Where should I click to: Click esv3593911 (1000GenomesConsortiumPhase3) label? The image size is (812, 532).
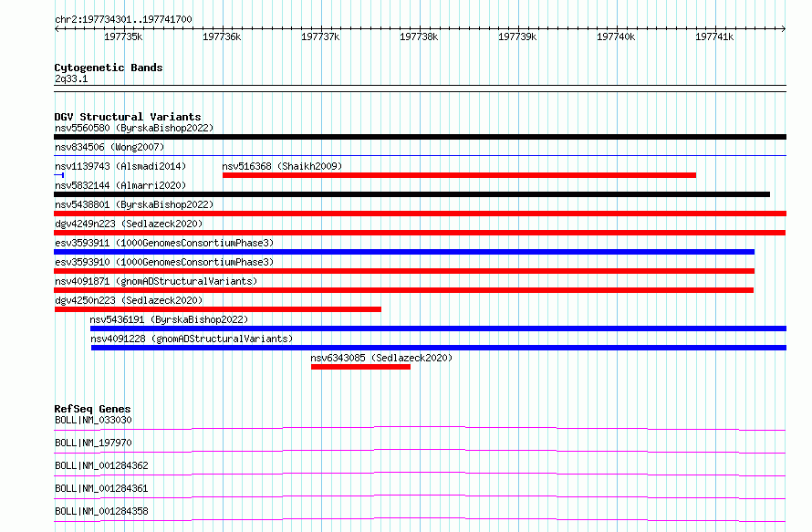(x=164, y=243)
